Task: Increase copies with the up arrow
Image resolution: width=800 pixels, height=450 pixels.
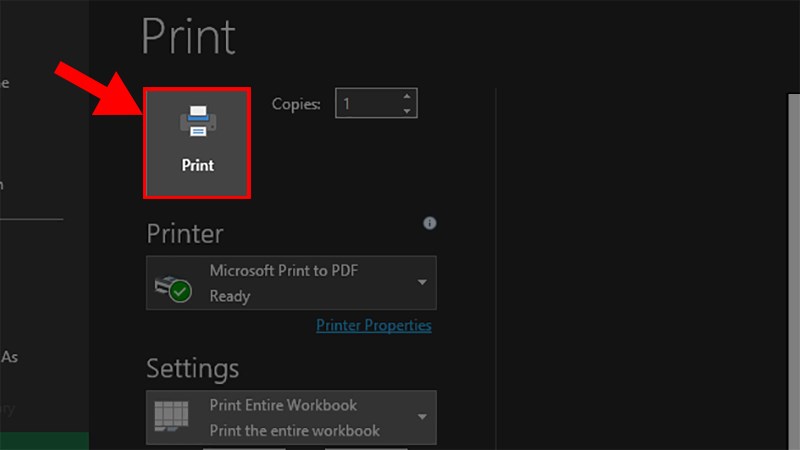Action: [x=406, y=97]
